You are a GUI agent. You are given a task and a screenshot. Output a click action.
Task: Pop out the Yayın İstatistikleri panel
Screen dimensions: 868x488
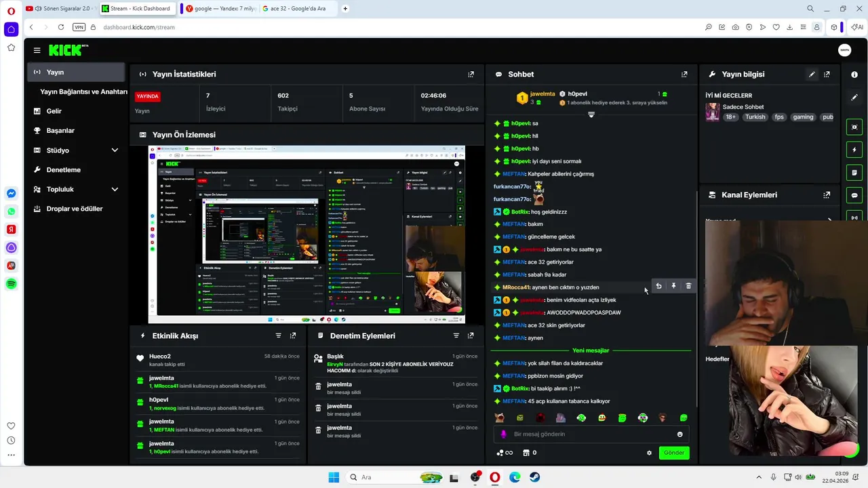471,74
